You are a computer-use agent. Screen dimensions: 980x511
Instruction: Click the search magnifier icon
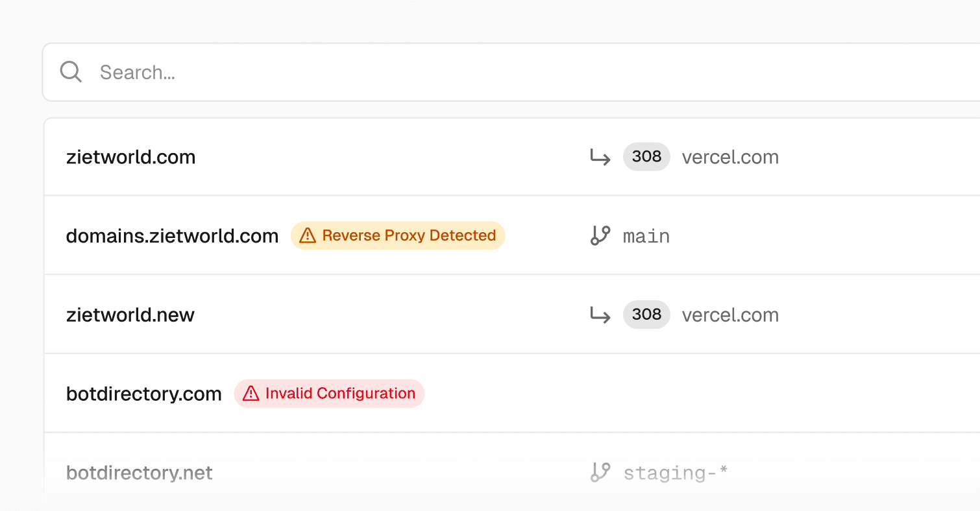point(71,72)
